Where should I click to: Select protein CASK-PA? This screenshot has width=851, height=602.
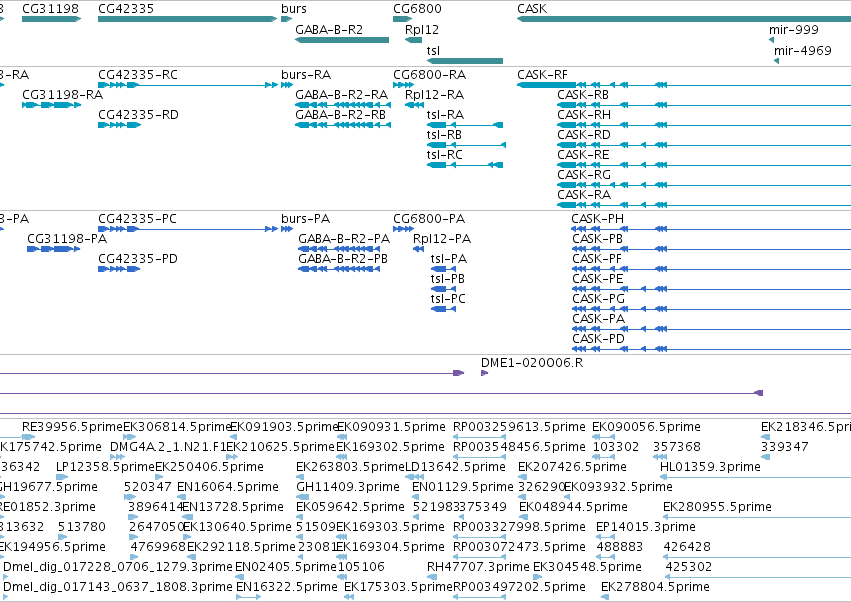pos(711,329)
